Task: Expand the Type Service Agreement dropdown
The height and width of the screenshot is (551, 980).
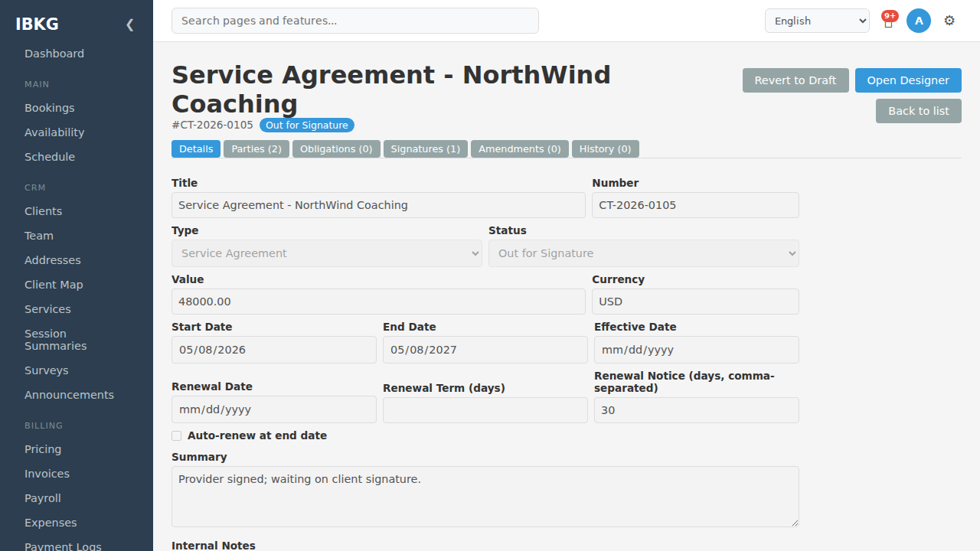Action: click(x=327, y=253)
